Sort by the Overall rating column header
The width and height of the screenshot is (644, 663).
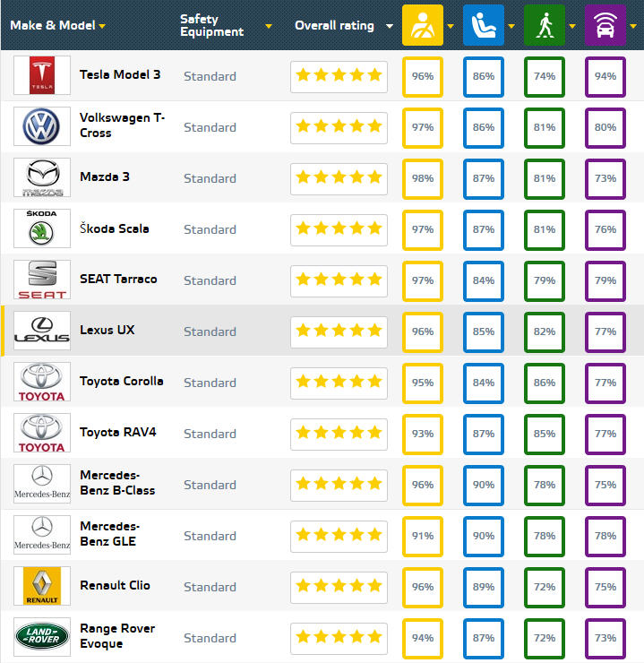[x=334, y=25]
